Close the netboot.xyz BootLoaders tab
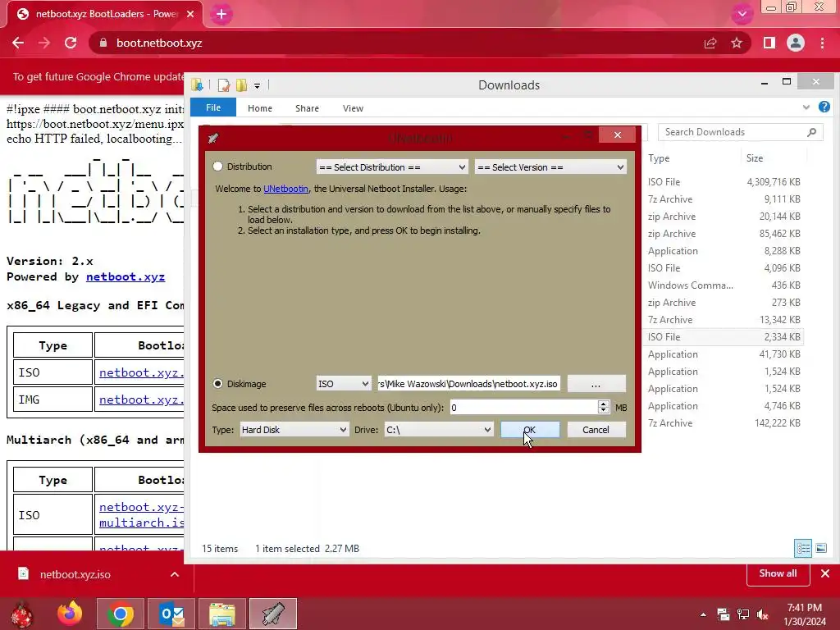Image resolution: width=840 pixels, height=630 pixels. [190, 14]
